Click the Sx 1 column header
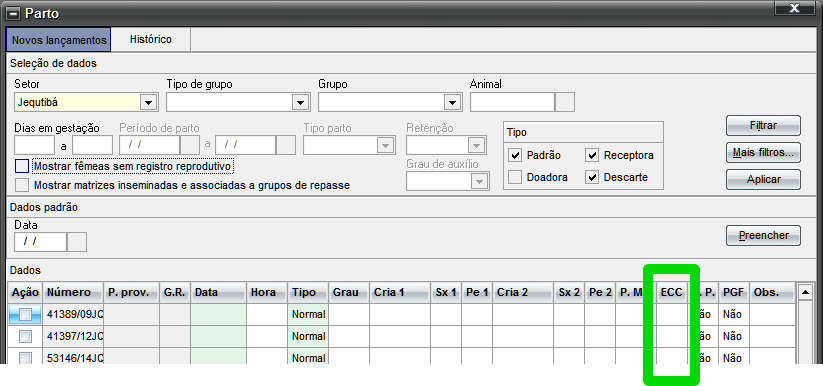Screen dimensions: 823x386 tap(446, 293)
